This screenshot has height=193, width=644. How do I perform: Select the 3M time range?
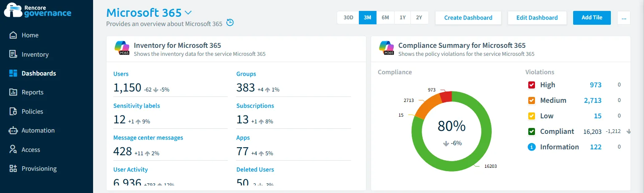(368, 18)
